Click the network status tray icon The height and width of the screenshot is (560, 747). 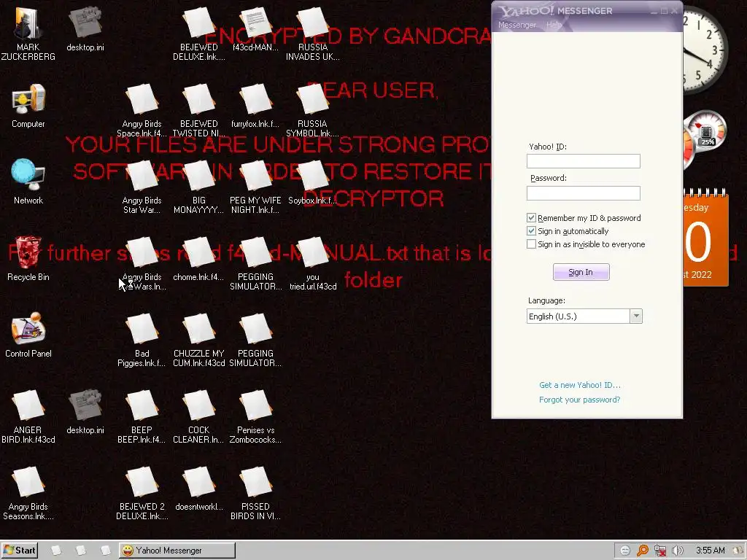pyautogui.click(x=659, y=551)
